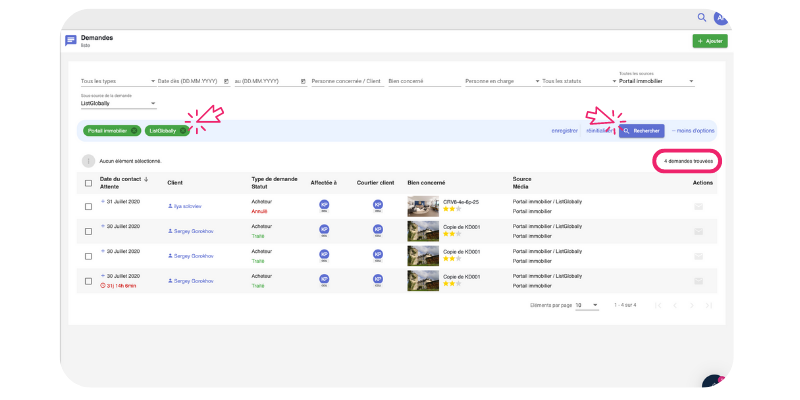800x400 pixels.
Task: Open the three-dot bulk actions menu
Action: 88,160
